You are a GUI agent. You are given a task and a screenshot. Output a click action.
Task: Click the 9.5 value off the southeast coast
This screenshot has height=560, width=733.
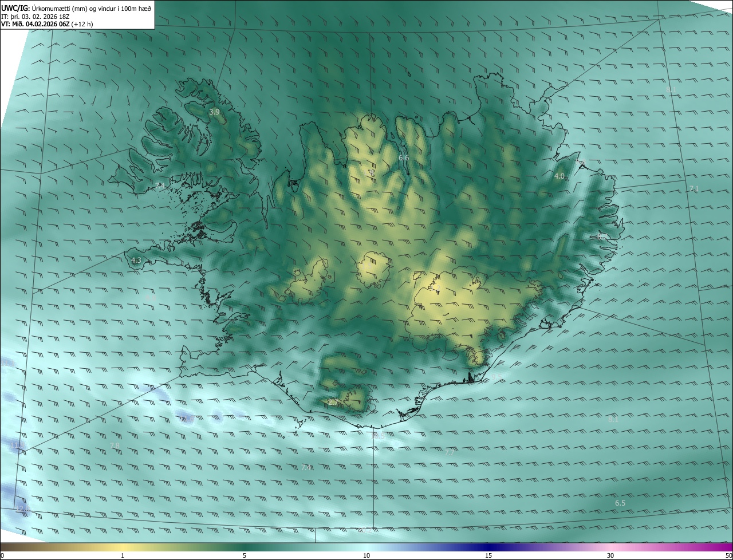(x=497, y=376)
